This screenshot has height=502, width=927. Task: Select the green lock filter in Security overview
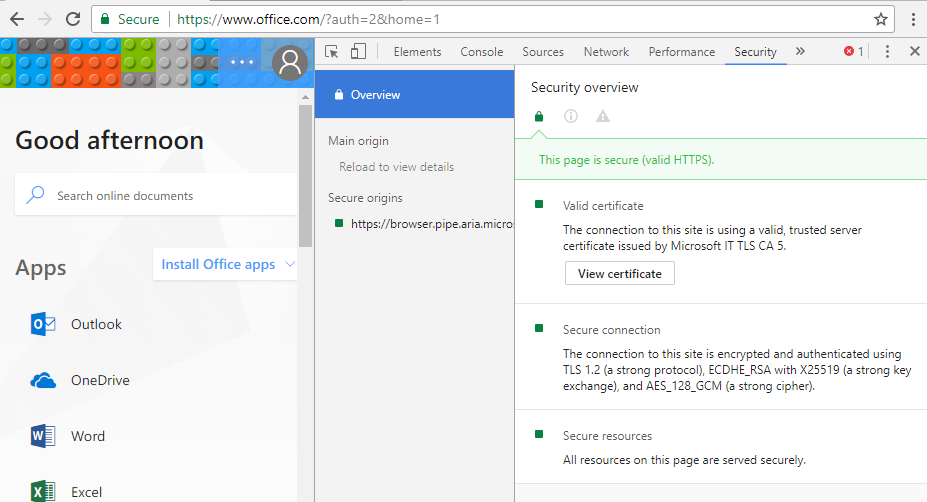[x=539, y=116]
